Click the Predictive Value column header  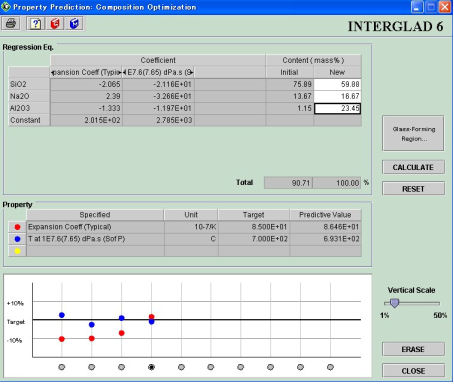325,215
